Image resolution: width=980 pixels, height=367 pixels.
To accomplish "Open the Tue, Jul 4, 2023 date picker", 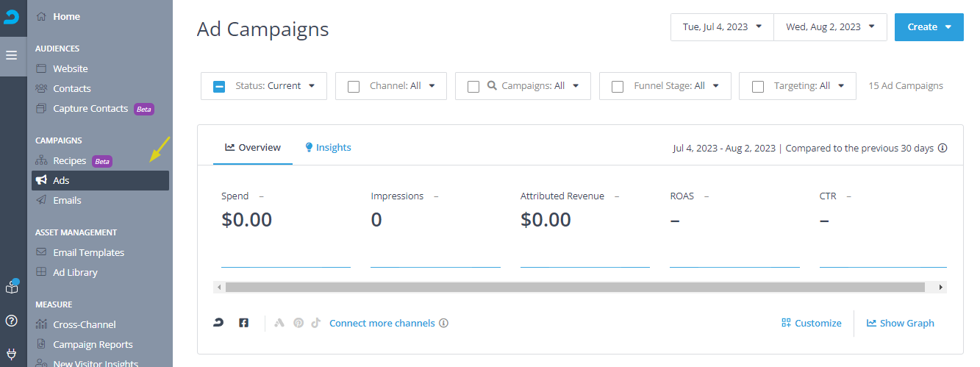I will (722, 27).
